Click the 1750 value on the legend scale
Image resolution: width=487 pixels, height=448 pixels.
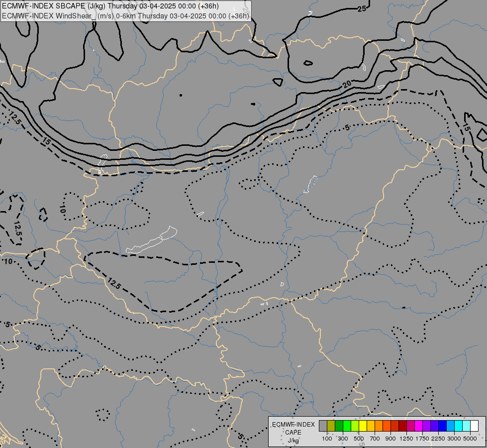point(422,439)
